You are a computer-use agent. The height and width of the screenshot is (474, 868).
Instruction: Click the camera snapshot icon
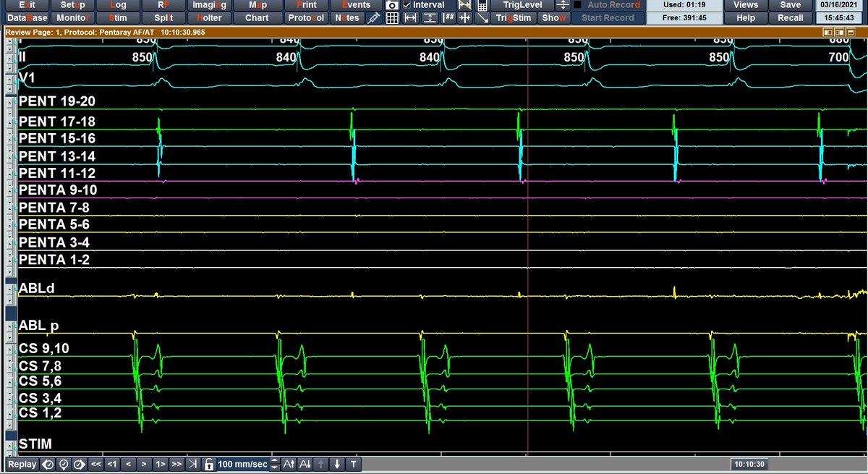(x=391, y=5)
